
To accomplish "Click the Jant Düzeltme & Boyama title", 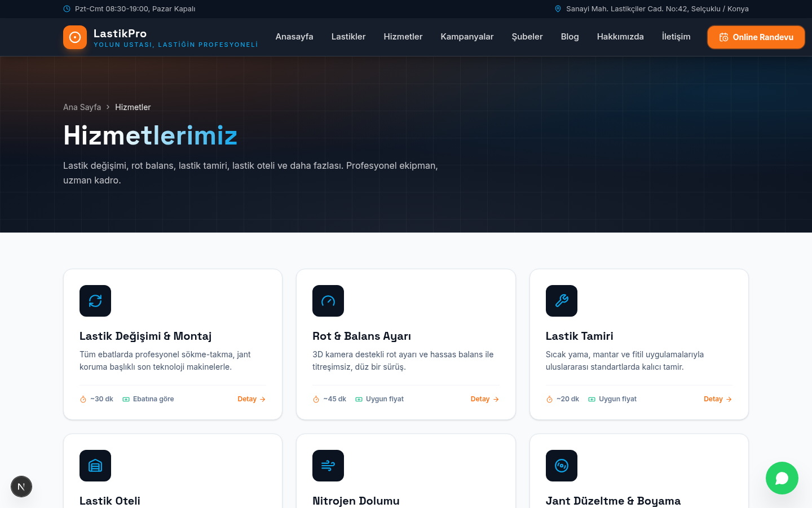I will (614, 501).
